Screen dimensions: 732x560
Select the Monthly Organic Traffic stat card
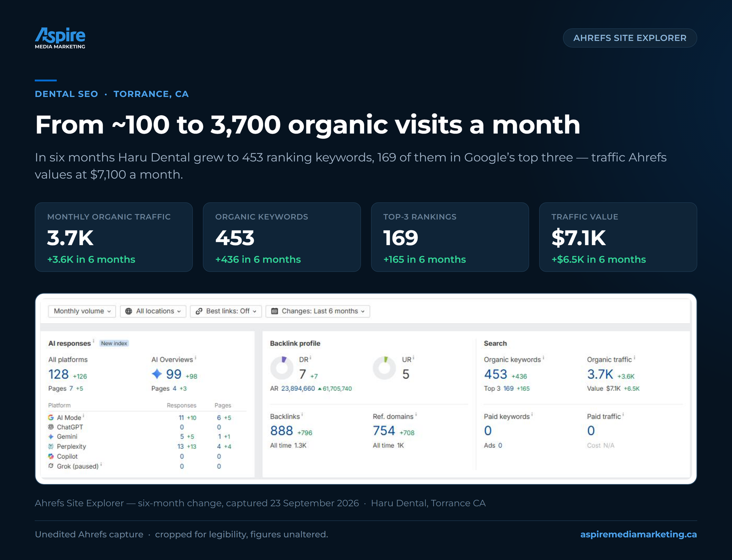coord(114,237)
